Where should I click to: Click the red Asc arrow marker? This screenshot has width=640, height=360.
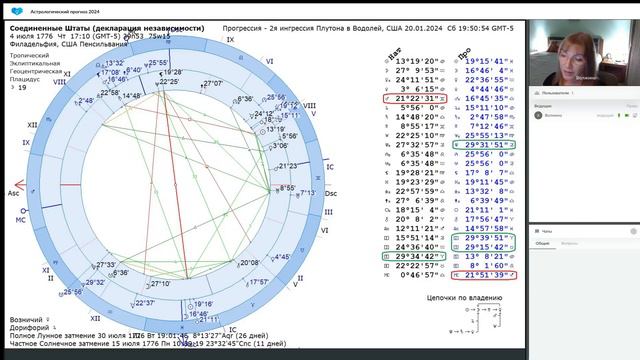[20, 185]
